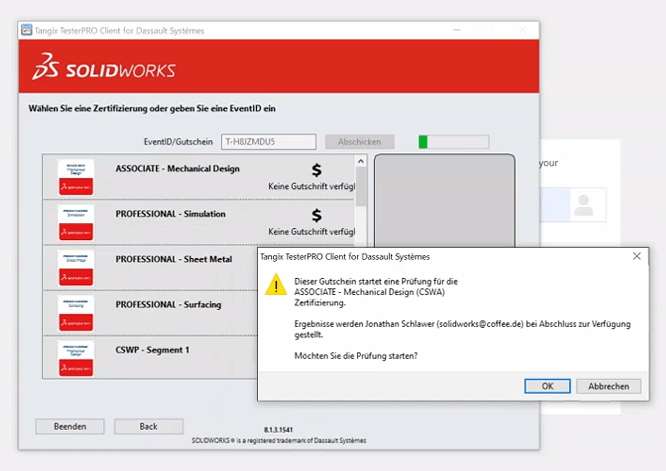Cancel the dialog with Abbrechen
666x471 pixels.
click(x=609, y=386)
